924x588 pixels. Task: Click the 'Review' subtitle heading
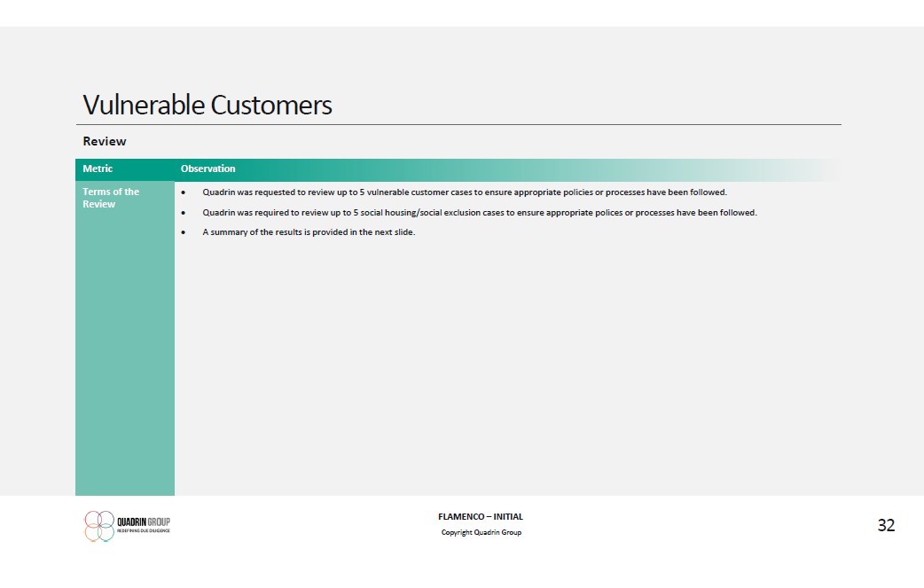point(105,141)
